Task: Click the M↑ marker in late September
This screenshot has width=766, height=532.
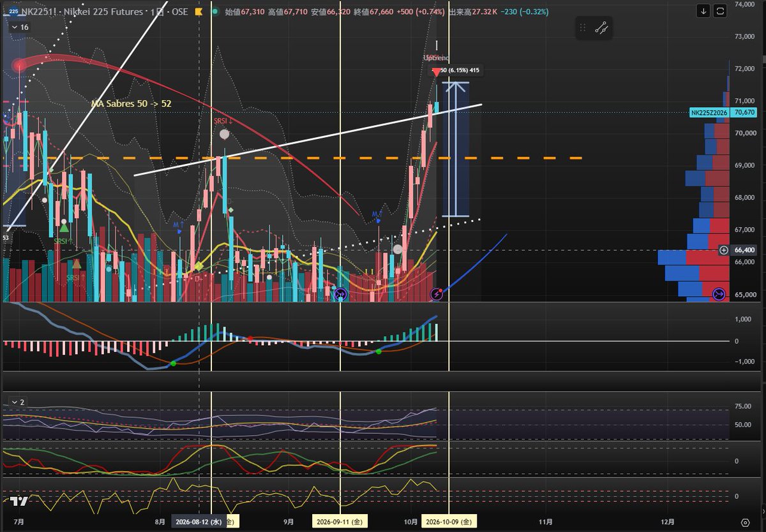Action: 378,216
